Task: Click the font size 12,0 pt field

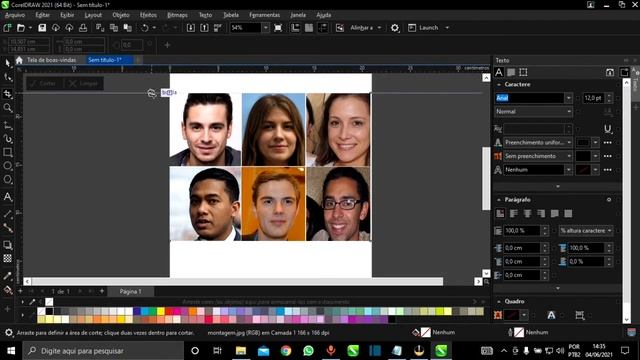Action: 593,98
